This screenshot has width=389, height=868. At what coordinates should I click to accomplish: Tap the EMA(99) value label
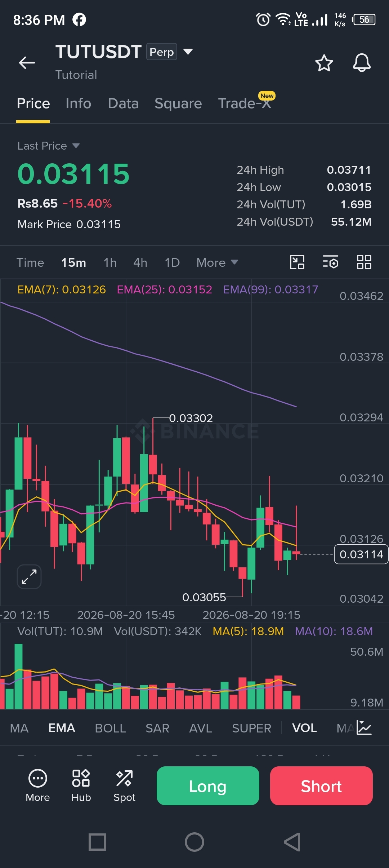point(270,289)
